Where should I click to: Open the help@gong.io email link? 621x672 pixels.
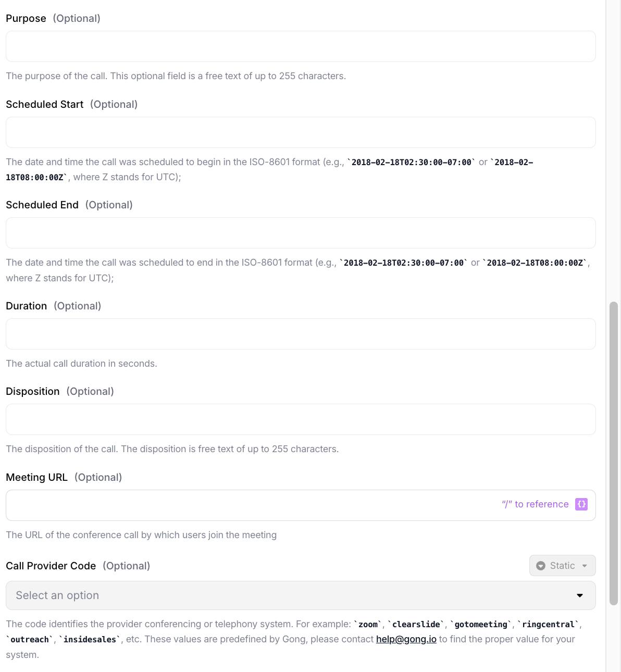(406, 639)
